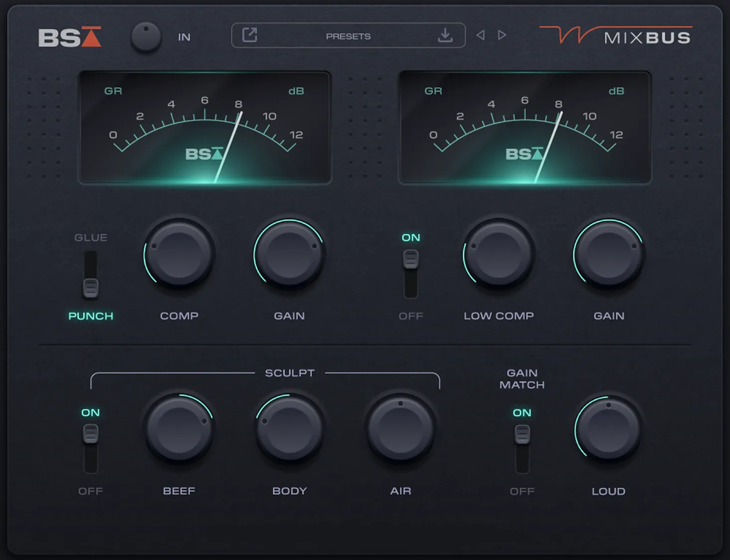Image resolution: width=730 pixels, height=560 pixels.
Task: Open the preset browser export icon
Action: (249, 35)
